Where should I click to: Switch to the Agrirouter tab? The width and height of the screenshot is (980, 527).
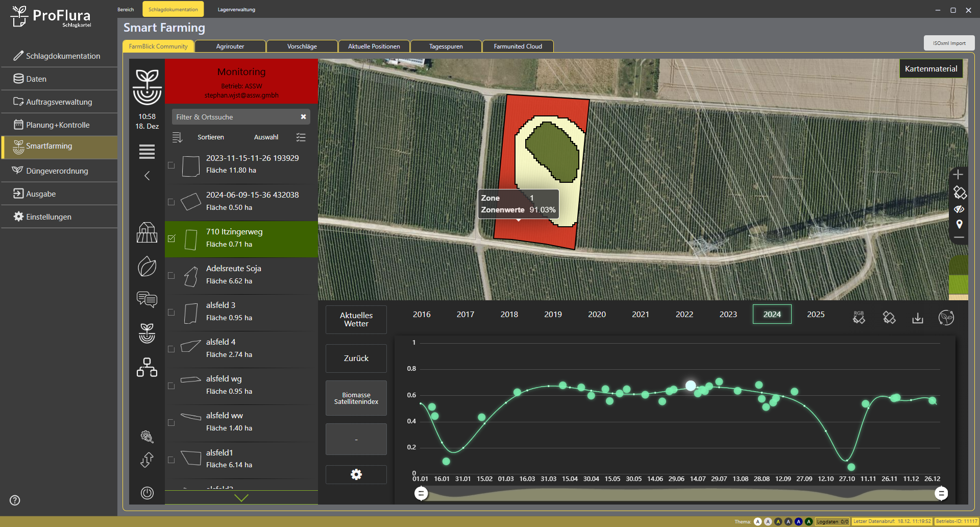coord(230,46)
